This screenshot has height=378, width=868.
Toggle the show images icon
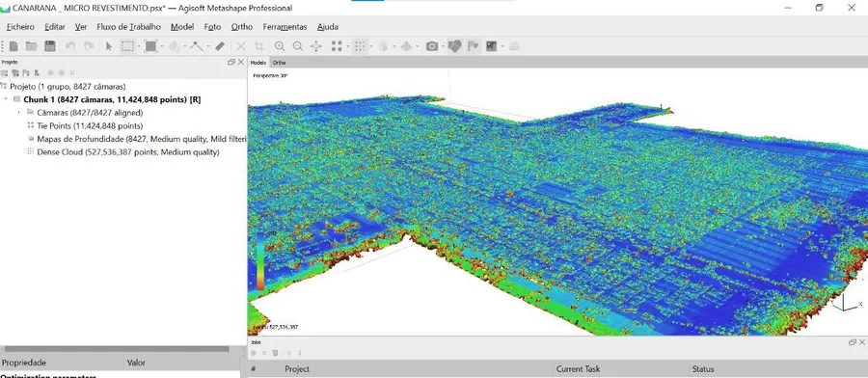(491, 46)
